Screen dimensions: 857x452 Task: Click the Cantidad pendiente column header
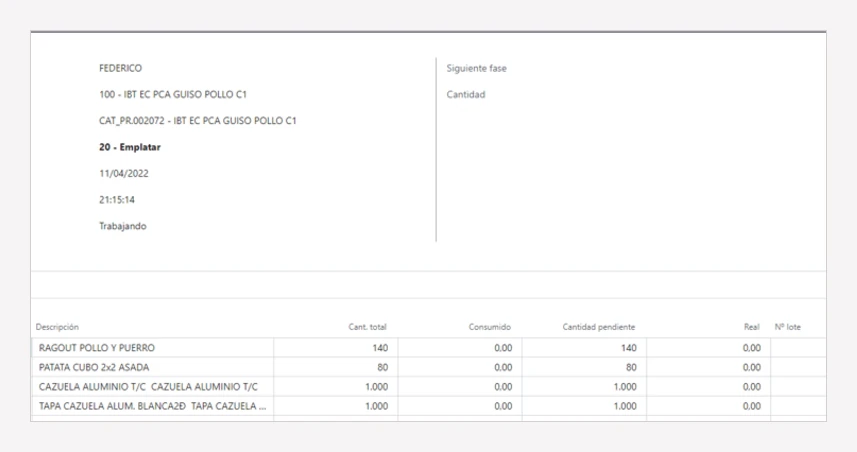click(x=598, y=327)
